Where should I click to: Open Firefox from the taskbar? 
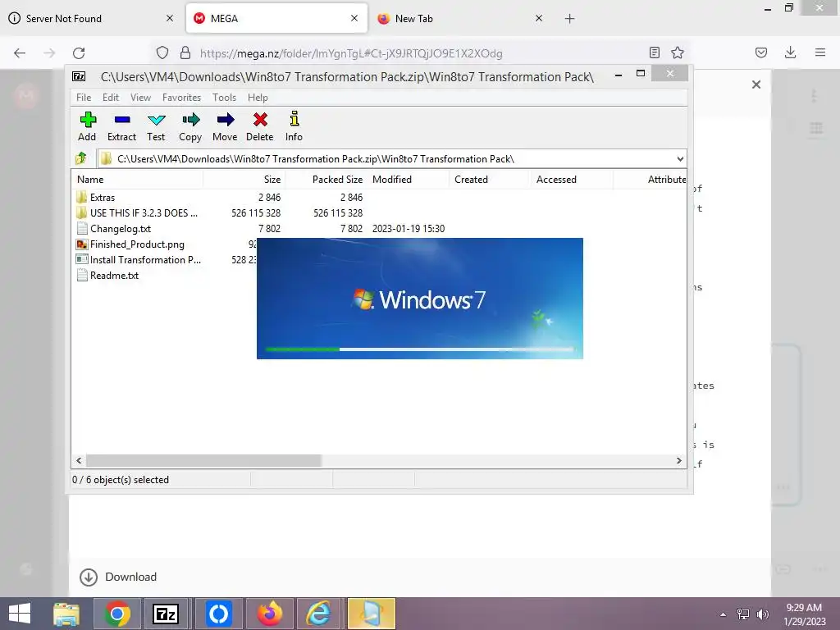coord(269,614)
